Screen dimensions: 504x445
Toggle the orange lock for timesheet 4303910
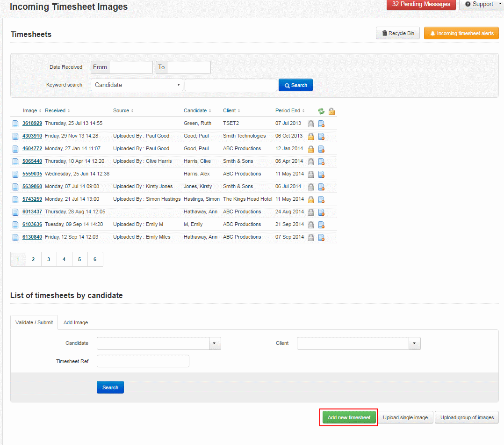tap(311, 136)
